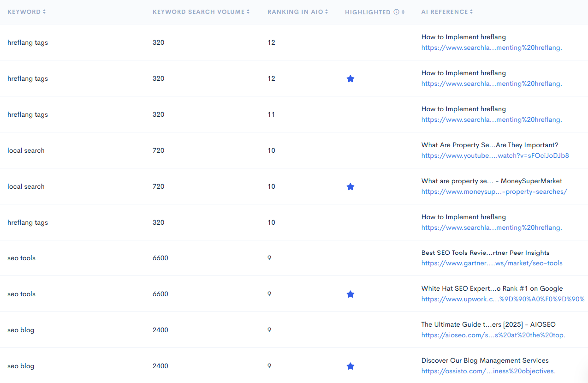Toggle the highlight star on the Upwork row
Image resolution: width=588 pixels, height=383 pixels.
point(350,294)
